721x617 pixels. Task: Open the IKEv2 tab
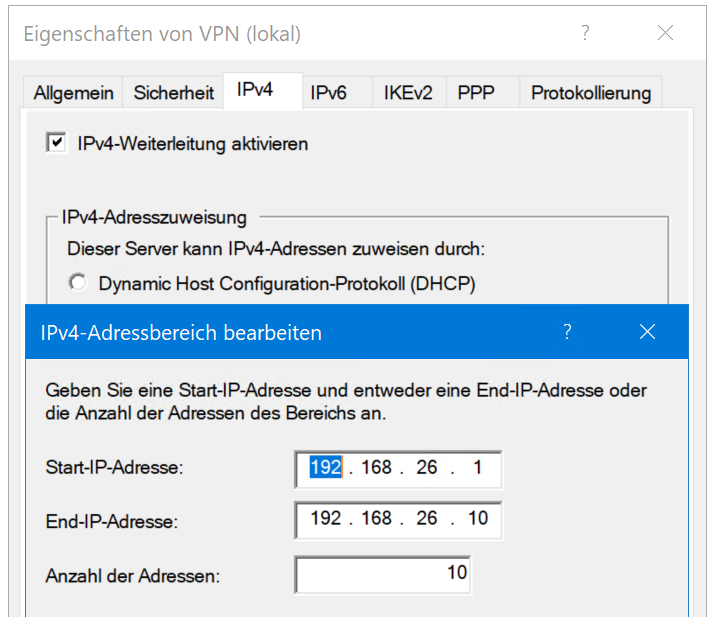coord(408,93)
